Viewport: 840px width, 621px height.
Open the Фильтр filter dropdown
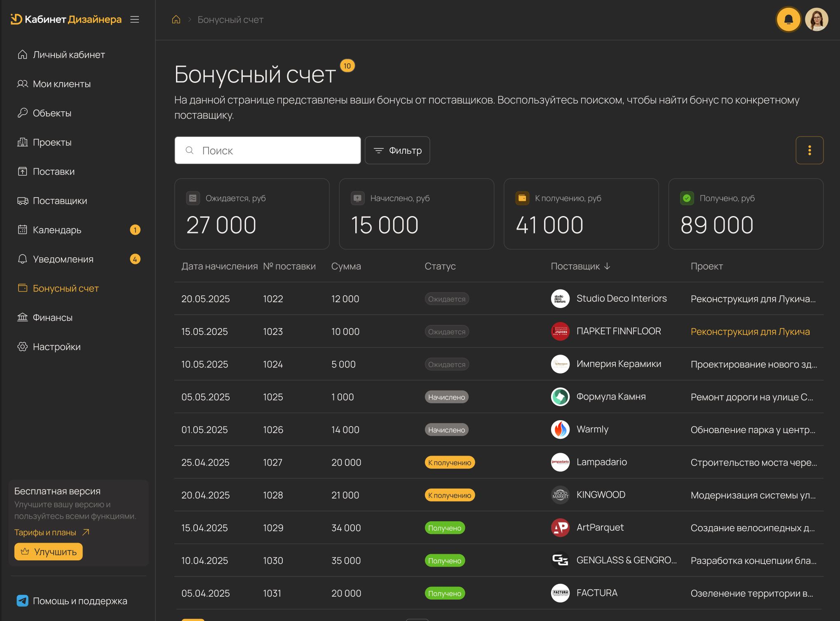click(x=397, y=151)
